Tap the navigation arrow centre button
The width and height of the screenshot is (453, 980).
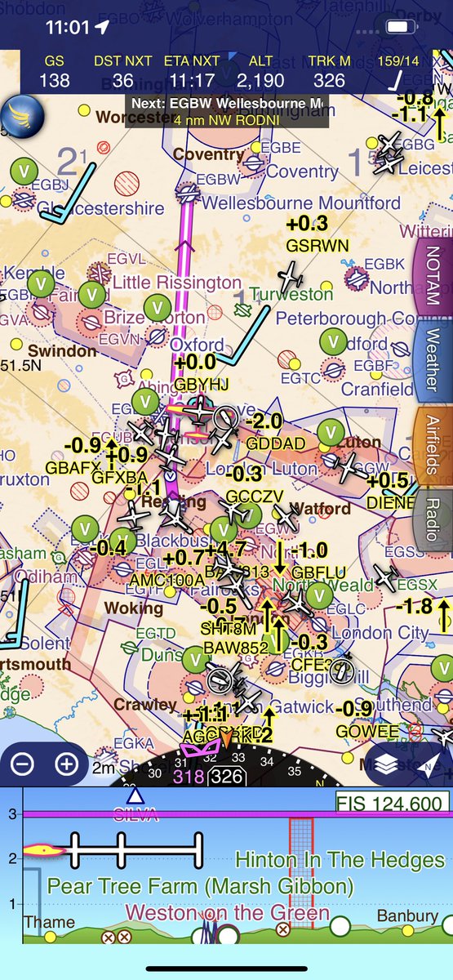click(x=430, y=765)
